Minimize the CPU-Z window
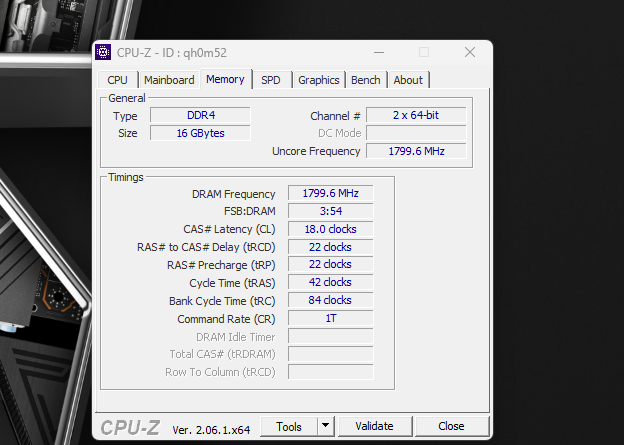The height and width of the screenshot is (445, 624). [x=379, y=52]
